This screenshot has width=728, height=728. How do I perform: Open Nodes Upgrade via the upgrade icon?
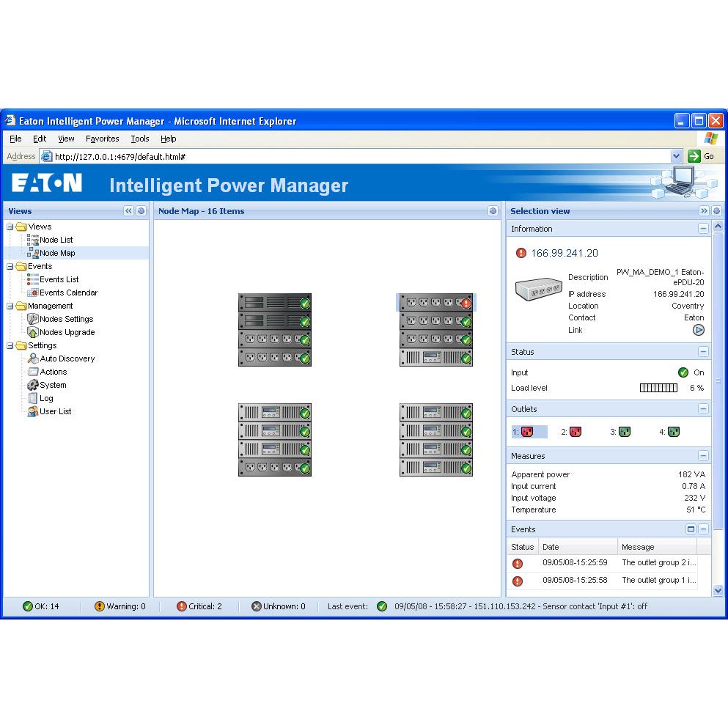point(34,332)
